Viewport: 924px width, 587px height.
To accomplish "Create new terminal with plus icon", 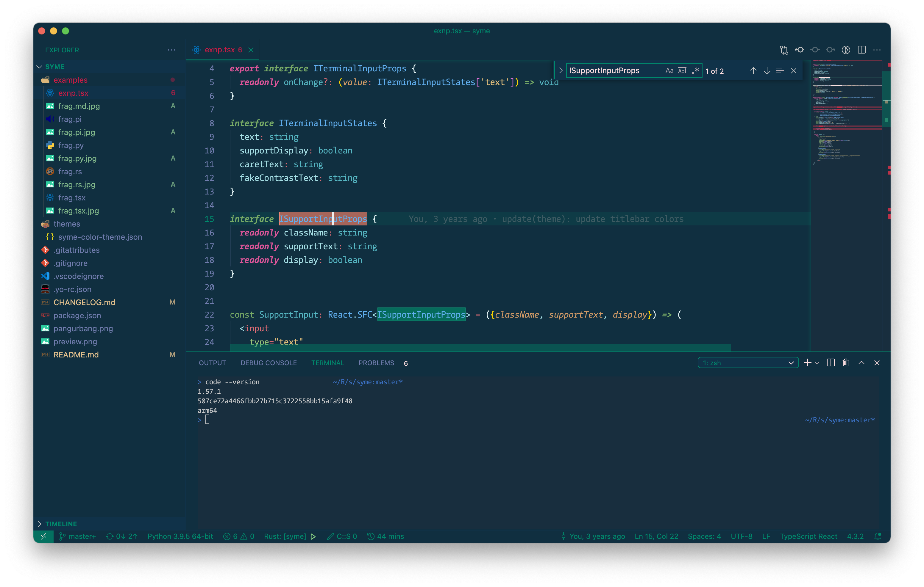I will pyautogui.click(x=807, y=363).
